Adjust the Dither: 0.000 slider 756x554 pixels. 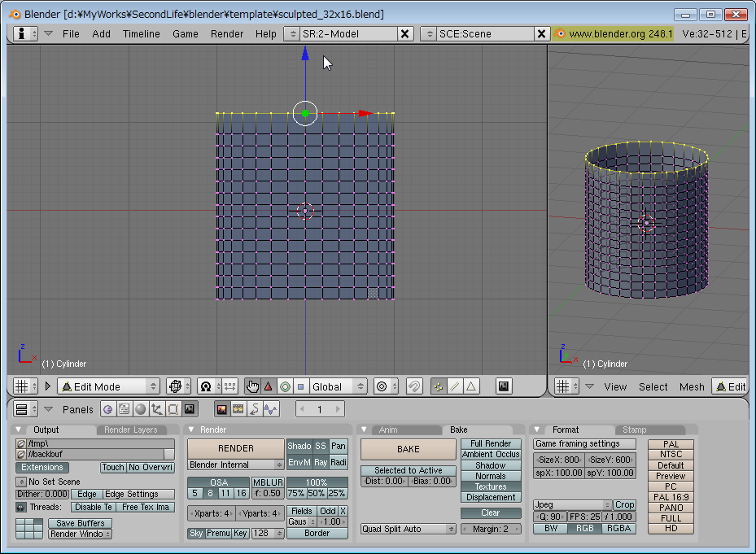coord(42,495)
